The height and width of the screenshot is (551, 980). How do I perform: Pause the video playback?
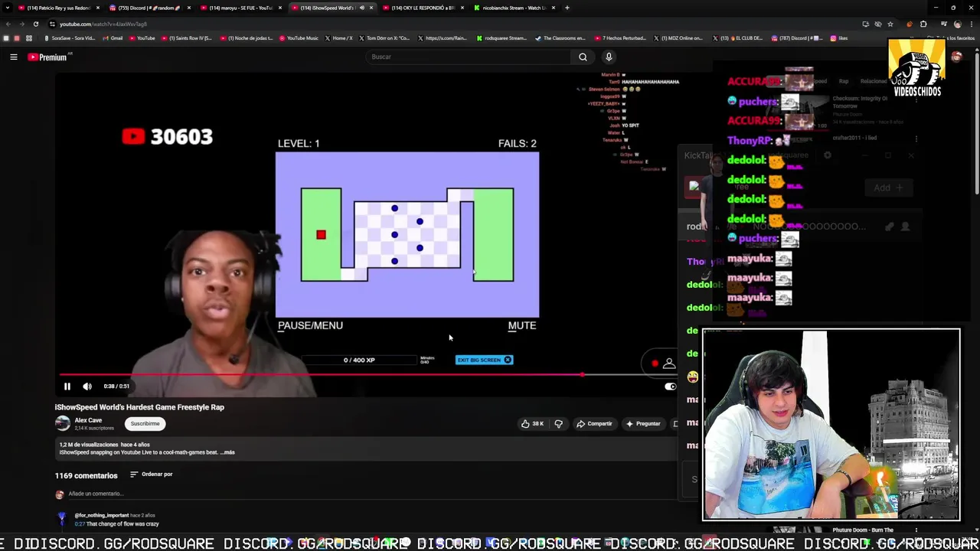(67, 386)
